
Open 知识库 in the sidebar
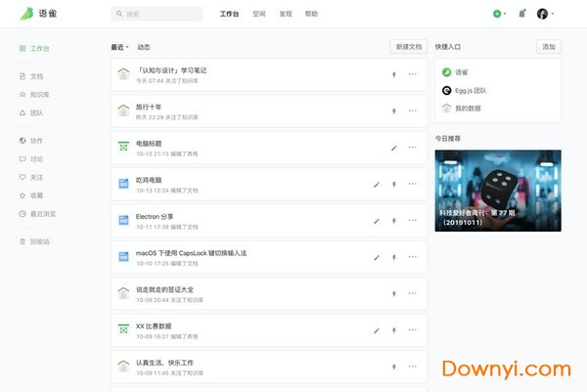(x=34, y=95)
